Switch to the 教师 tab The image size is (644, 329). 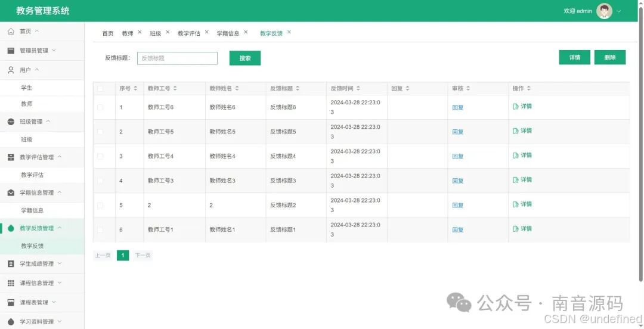pyautogui.click(x=128, y=33)
